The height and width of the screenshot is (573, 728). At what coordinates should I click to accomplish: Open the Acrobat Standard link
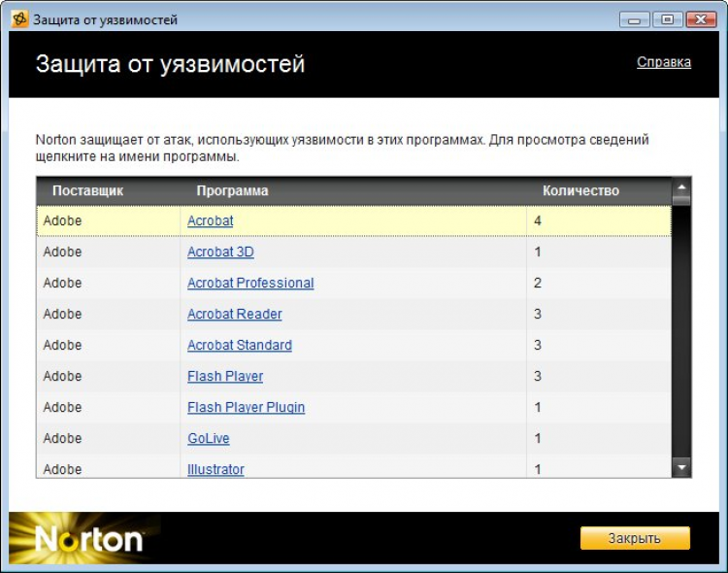pos(240,346)
